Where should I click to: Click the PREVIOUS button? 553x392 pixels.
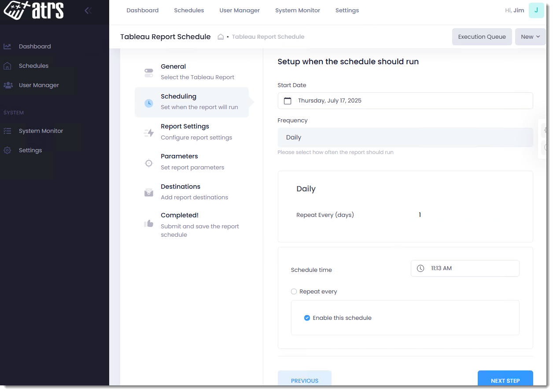pyautogui.click(x=305, y=379)
